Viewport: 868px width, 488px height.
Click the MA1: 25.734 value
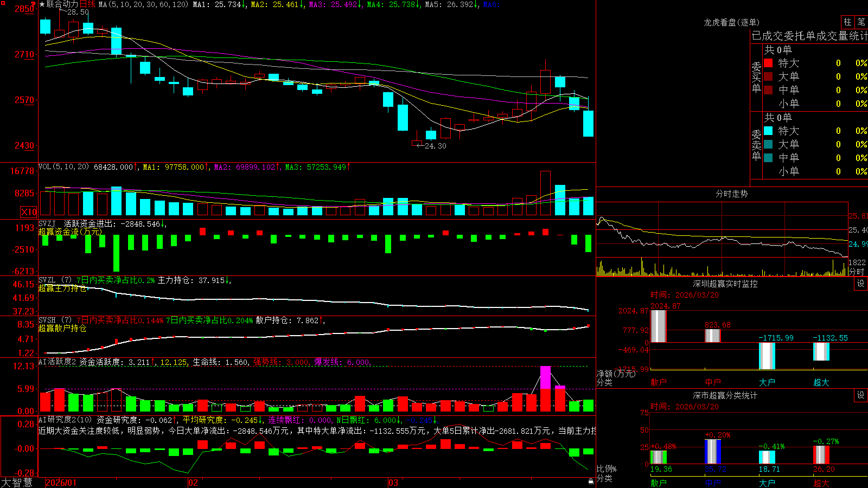(x=217, y=4)
